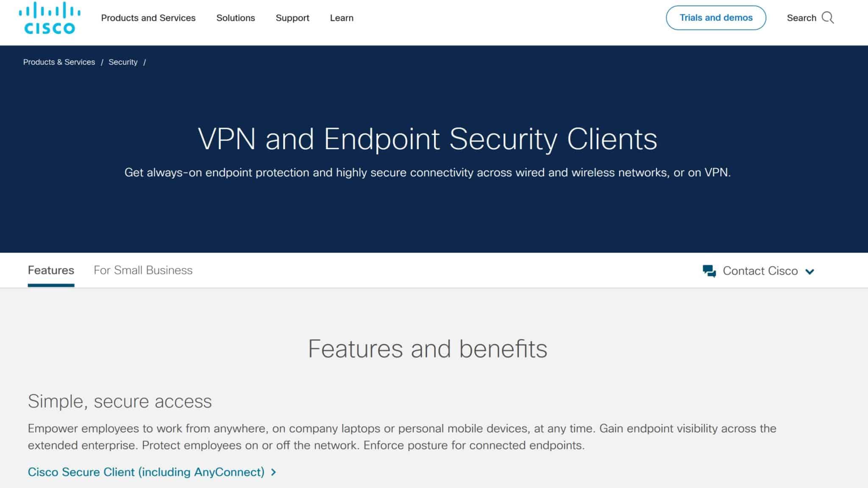Expand the Contact Cisco dropdown chevron
The height and width of the screenshot is (488, 868).
(x=811, y=271)
